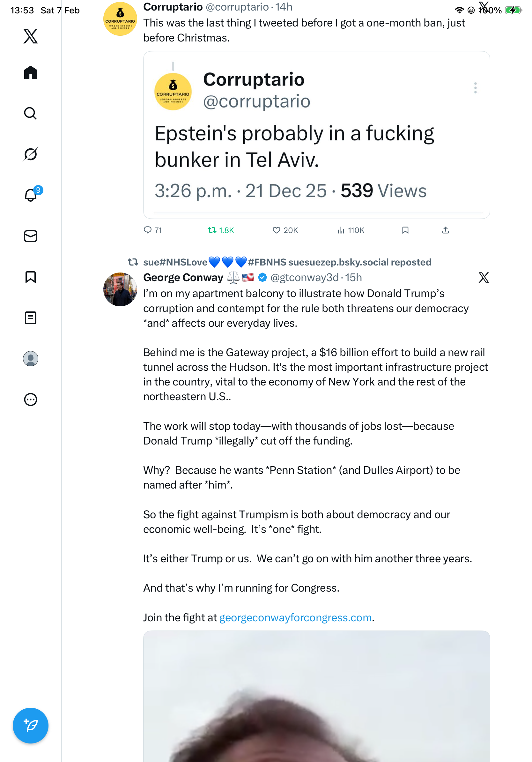The width and height of the screenshot is (532, 762).
Task: Open George Conway's profile picture
Action: click(120, 289)
